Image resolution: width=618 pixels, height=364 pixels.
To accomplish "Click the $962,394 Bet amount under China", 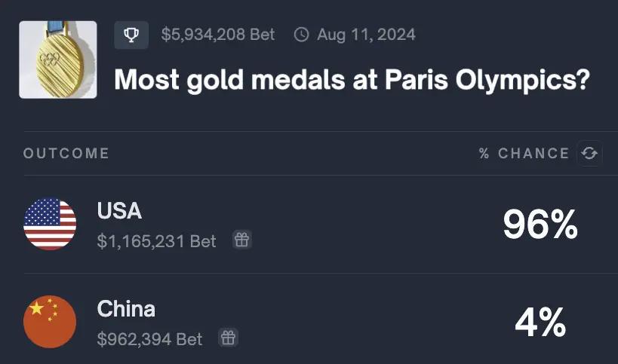I will click(x=150, y=339).
